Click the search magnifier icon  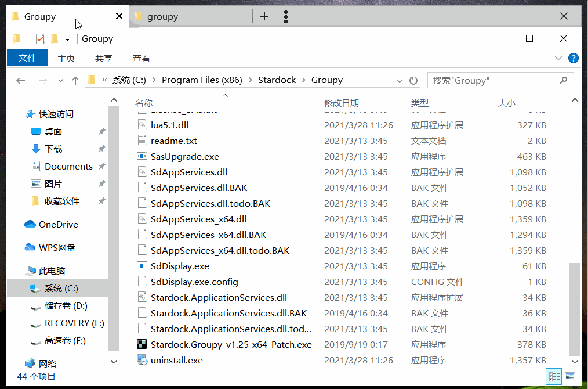(563, 80)
